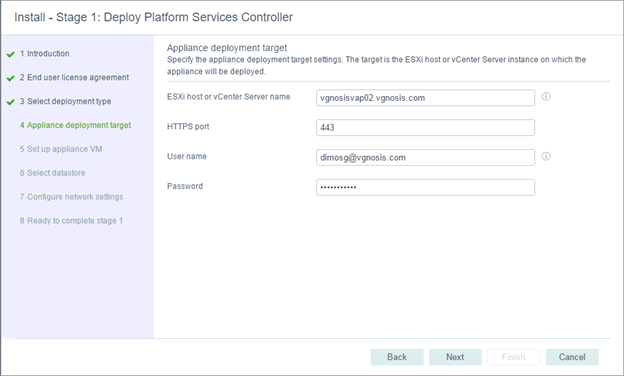624x376 pixels.
Task: Select step 6 Select datastore
Action: pyautogui.click(x=53, y=173)
